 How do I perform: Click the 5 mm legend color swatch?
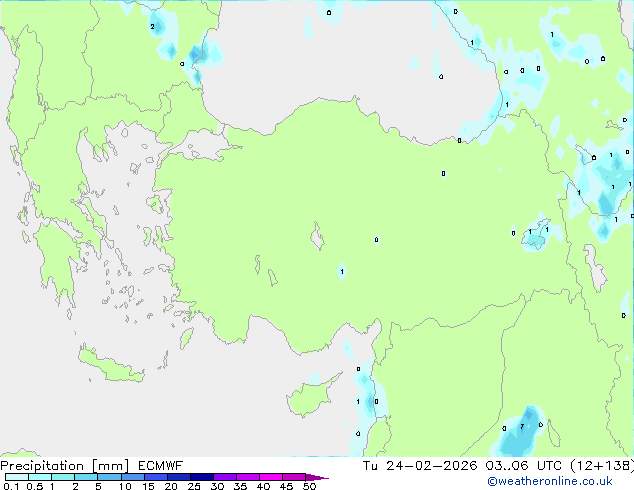pyautogui.click(x=109, y=477)
